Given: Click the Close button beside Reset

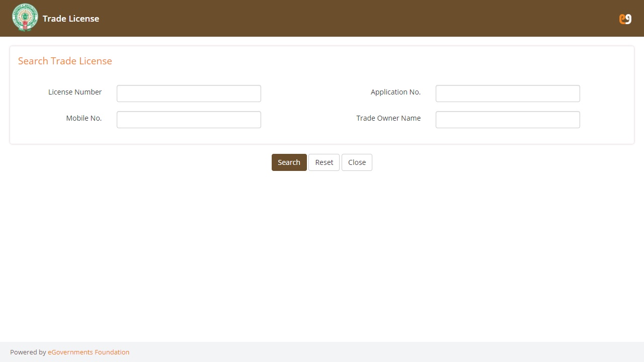Looking at the screenshot, I should click(357, 162).
